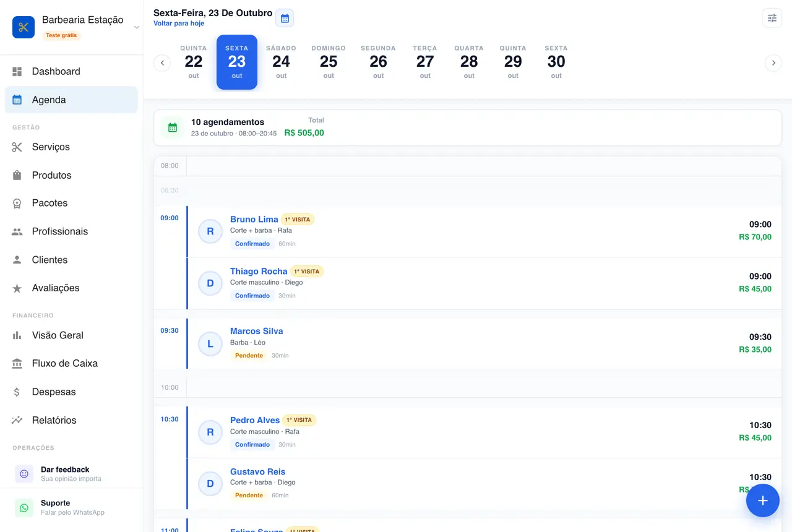Click the Despesas dollar icon
Viewport: 792px width, 532px height.
click(x=17, y=392)
